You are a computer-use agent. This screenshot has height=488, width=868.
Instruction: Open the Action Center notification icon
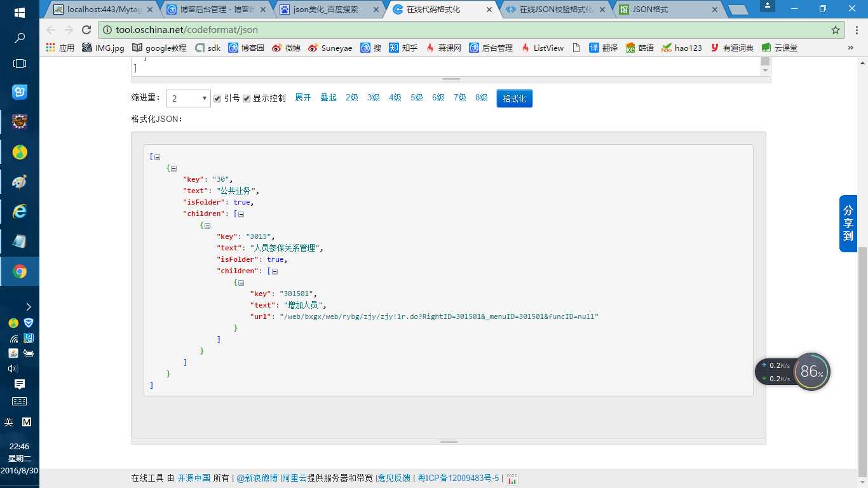(20, 384)
